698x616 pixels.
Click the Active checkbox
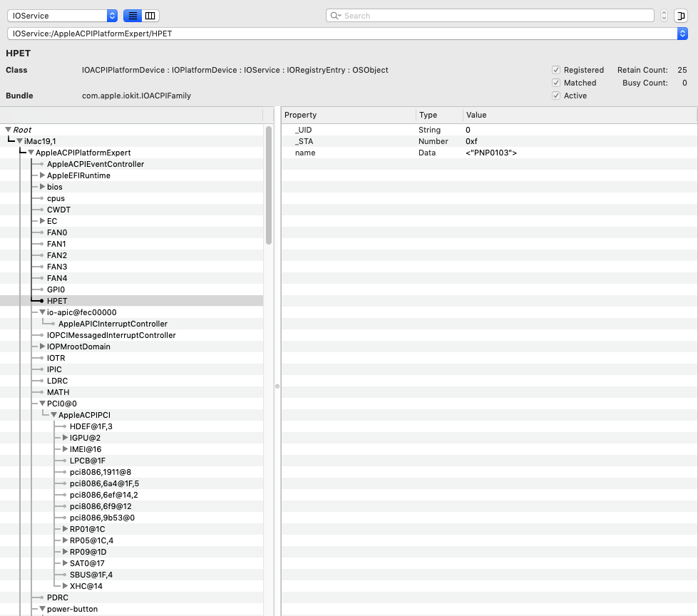coord(556,96)
